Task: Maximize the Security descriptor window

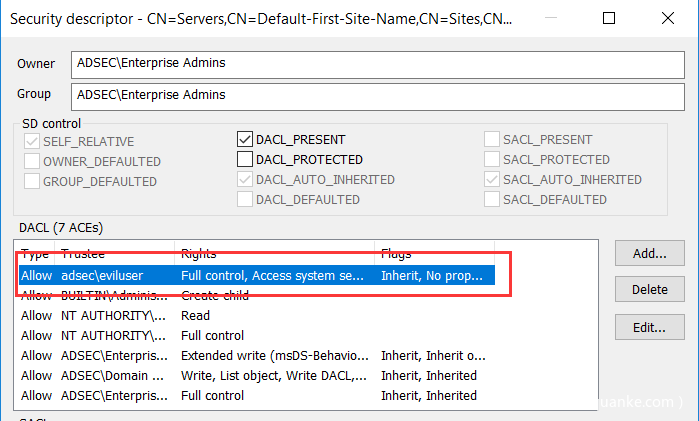Action: coord(610,17)
